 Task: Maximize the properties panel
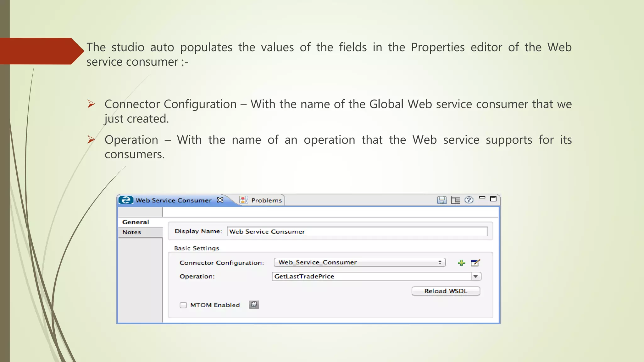pos(493,199)
